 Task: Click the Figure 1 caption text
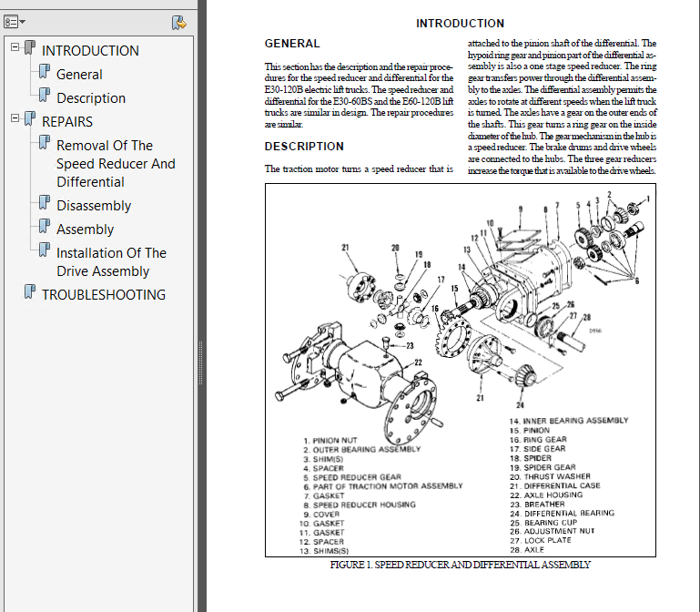(x=461, y=565)
